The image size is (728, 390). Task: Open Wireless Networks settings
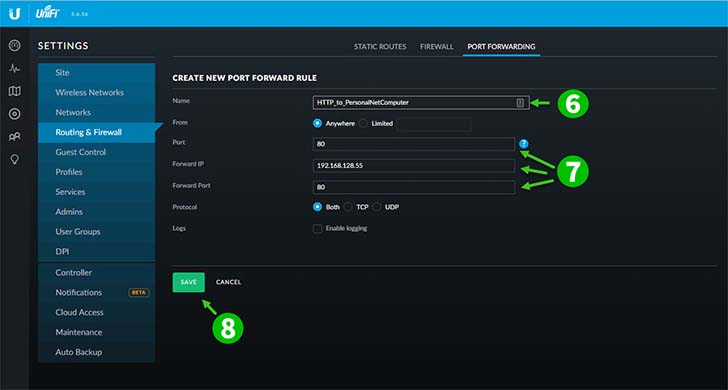[x=97, y=92]
